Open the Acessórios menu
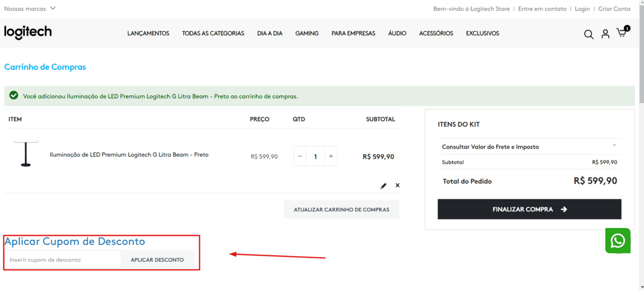The height and width of the screenshot is (290, 644). pos(436,33)
